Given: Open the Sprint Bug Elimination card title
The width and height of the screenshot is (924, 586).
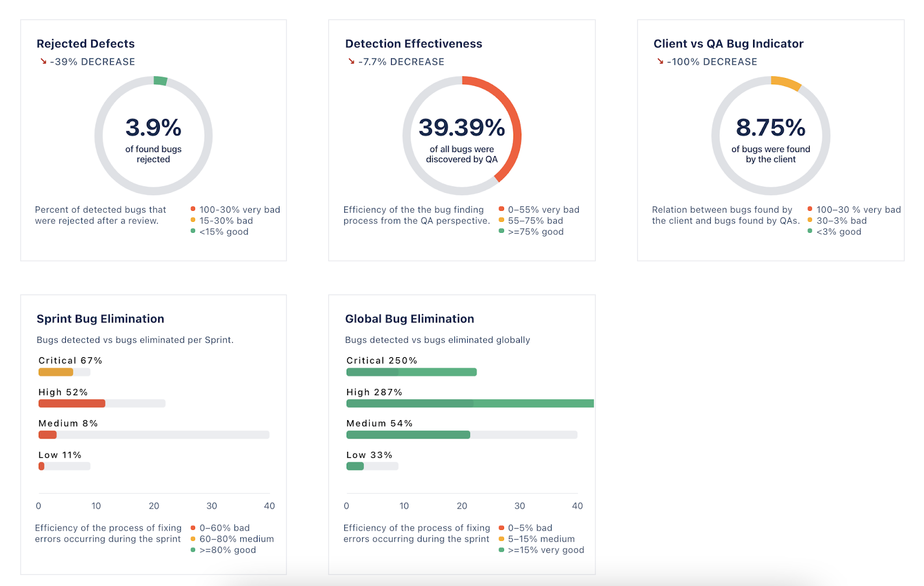Looking at the screenshot, I should (x=100, y=319).
